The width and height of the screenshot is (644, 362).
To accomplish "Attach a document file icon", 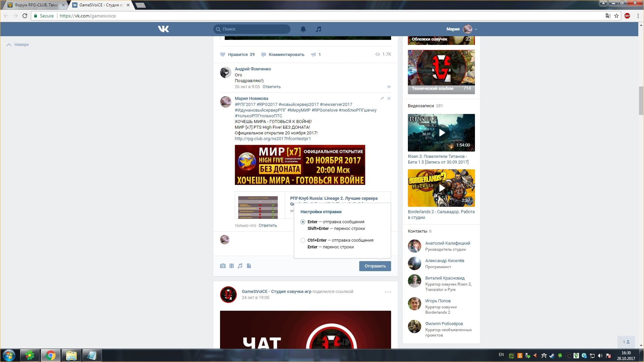I will tap(249, 266).
